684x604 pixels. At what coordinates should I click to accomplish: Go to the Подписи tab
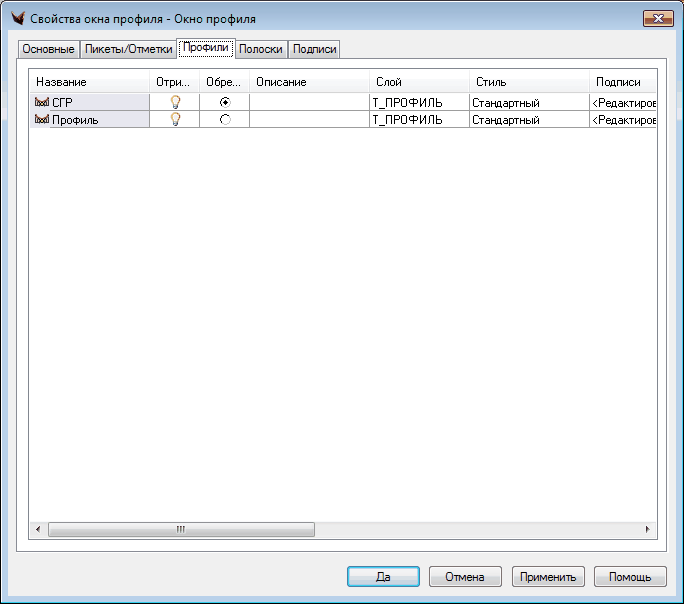click(x=315, y=49)
